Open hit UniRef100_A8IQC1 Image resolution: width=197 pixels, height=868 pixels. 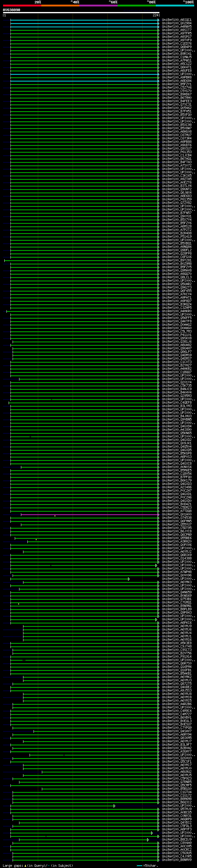[176, 20]
